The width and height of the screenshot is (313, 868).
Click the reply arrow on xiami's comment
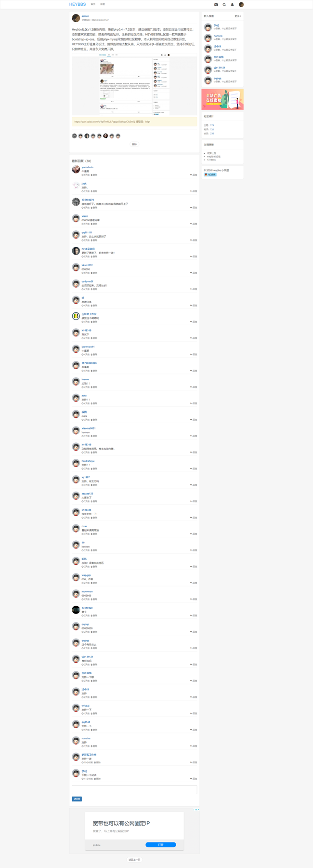coord(194,224)
